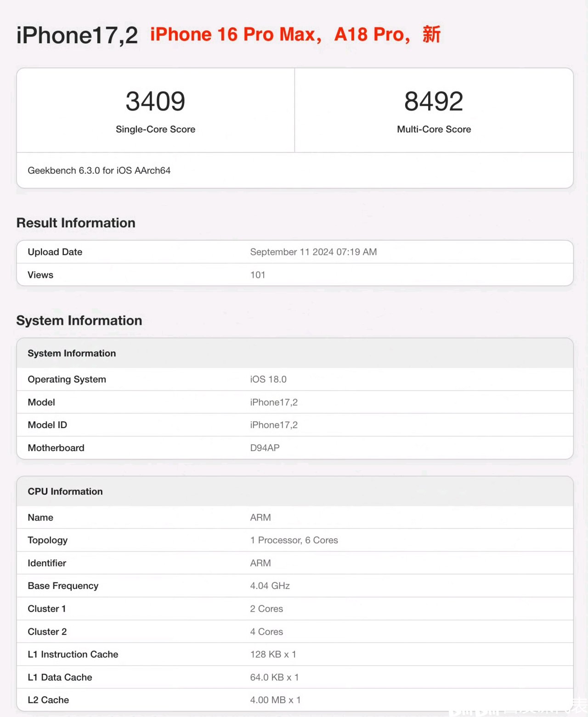Click the views count 101
The image size is (588, 717).
[x=258, y=275]
